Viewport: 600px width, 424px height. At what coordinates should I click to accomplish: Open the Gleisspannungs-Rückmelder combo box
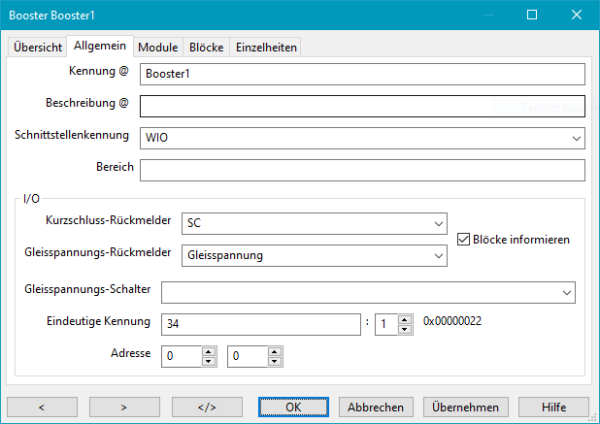click(439, 255)
